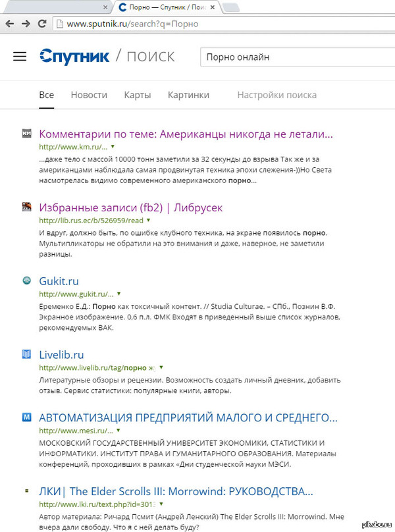This screenshot has width=395, height=532.
Task: Click the KM favicon beside first result
Action: (26, 134)
